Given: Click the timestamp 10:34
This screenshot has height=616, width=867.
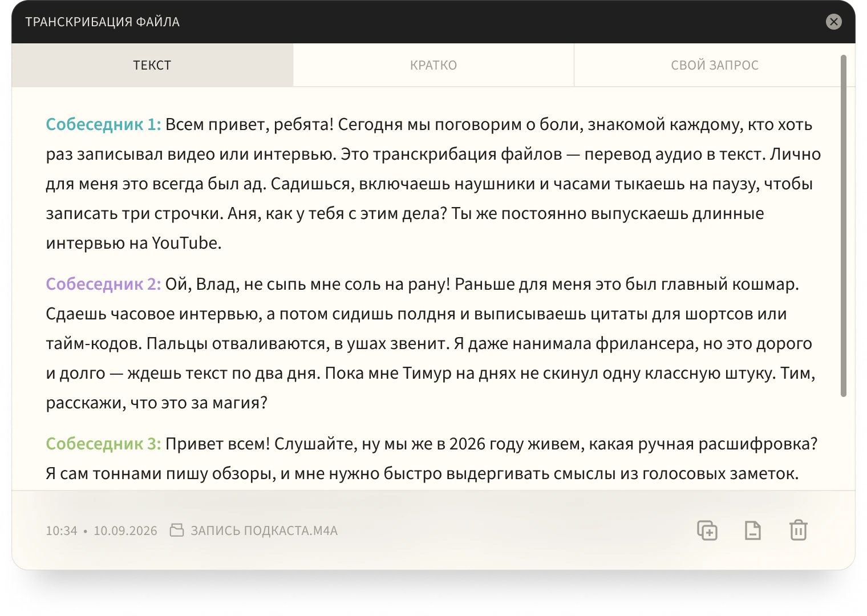Looking at the screenshot, I should point(62,530).
